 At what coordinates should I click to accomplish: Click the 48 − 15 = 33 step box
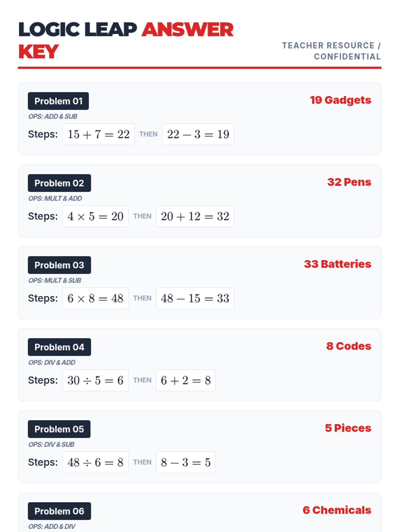point(195,298)
